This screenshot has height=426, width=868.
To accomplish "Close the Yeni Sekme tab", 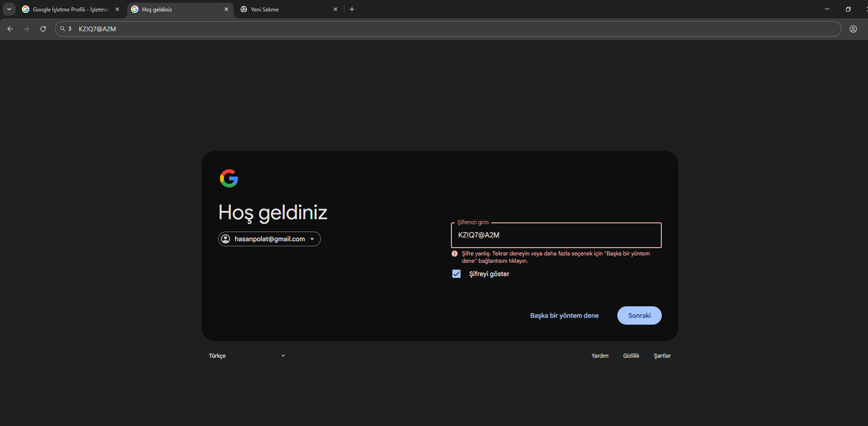I will click(x=335, y=9).
